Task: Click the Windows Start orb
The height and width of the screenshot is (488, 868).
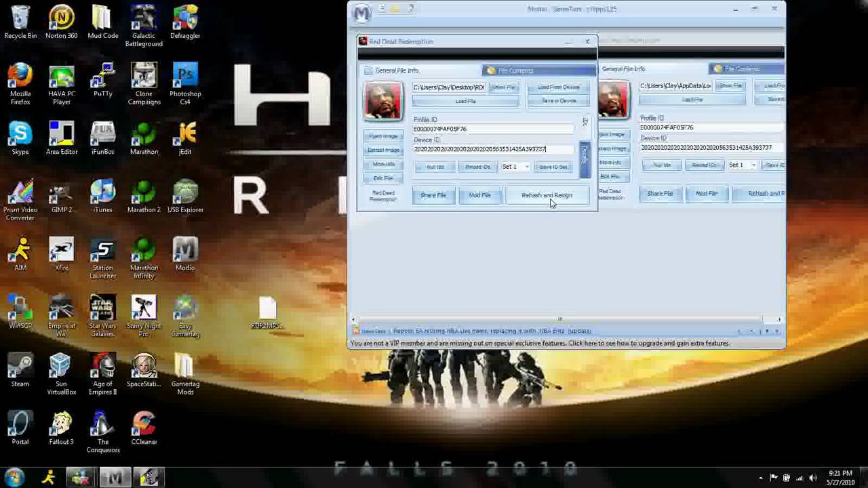Action: pyautogui.click(x=14, y=477)
